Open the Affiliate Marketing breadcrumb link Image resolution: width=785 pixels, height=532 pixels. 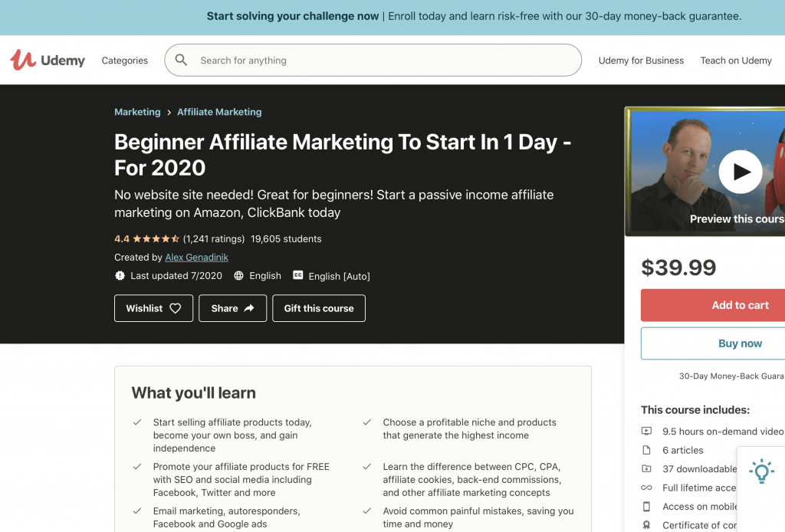[x=219, y=112]
